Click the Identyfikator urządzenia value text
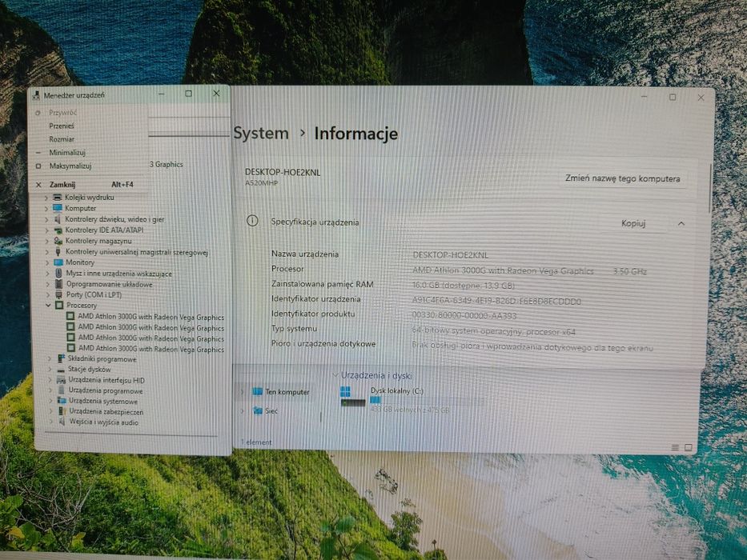747x560 pixels. [x=496, y=301]
